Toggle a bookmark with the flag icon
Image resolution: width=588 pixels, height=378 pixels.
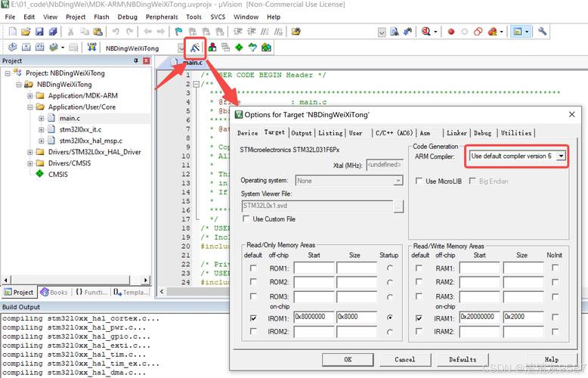coord(179,32)
